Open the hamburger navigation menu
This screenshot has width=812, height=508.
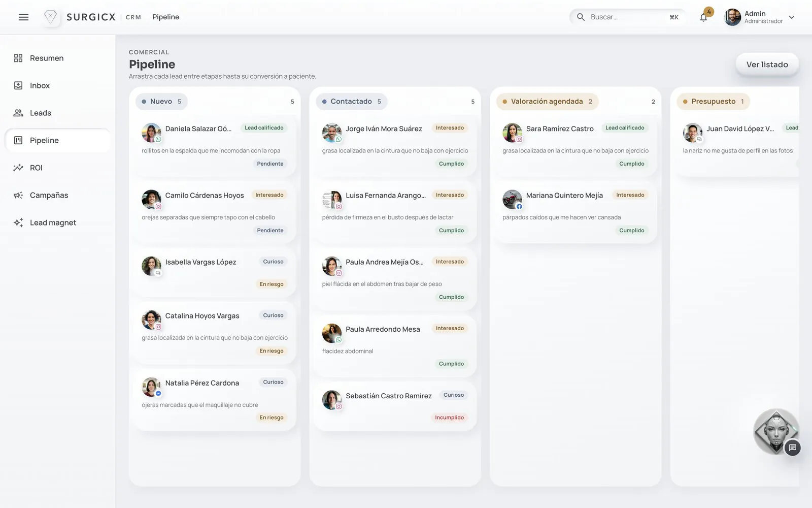(23, 17)
